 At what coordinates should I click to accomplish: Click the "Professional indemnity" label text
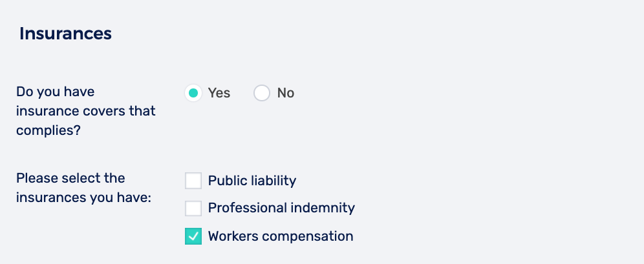(281, 208)
